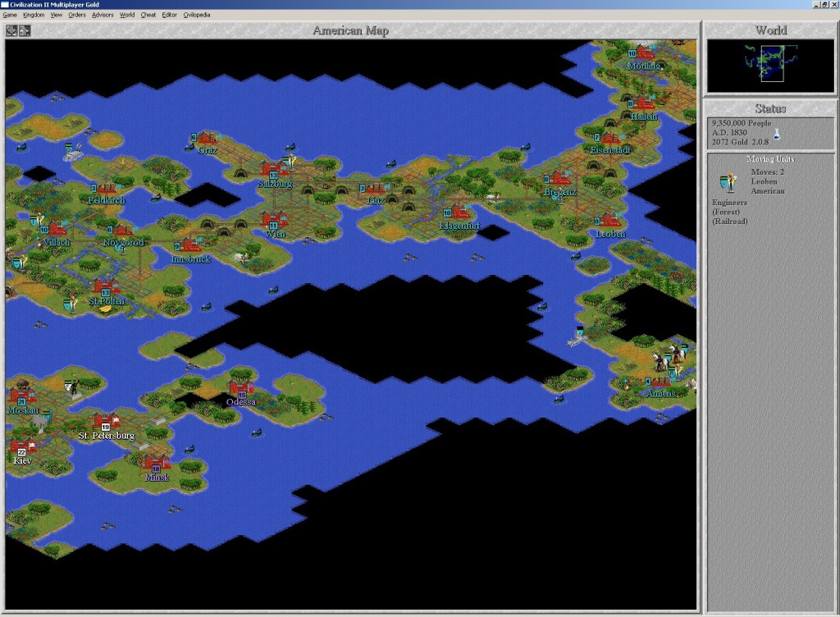This screenshot has width=840, height=617.
Task: Open the Civilopedia menu
Action: coord(197,15)
